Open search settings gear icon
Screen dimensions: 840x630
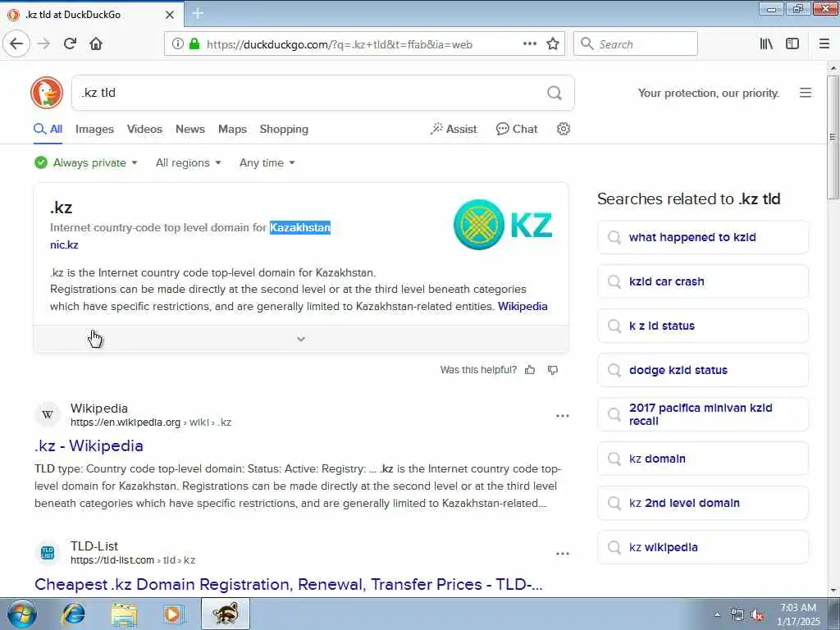coord(563,129)
